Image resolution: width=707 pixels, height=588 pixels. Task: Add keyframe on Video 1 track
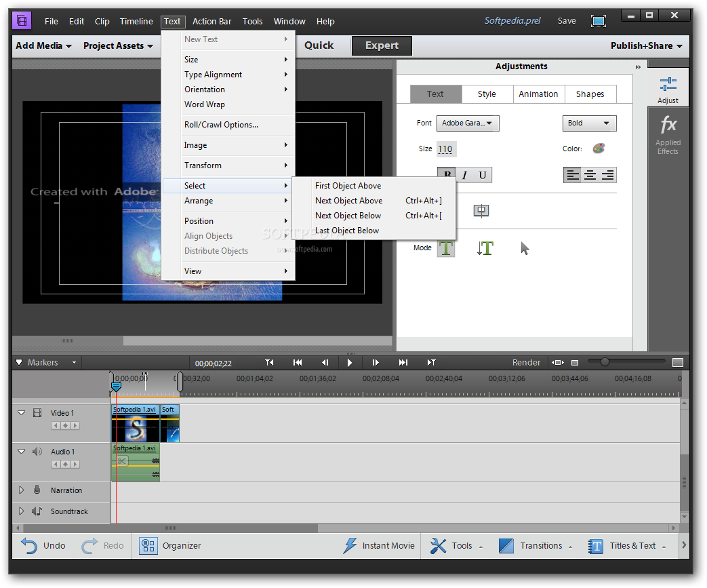(65, 425)
